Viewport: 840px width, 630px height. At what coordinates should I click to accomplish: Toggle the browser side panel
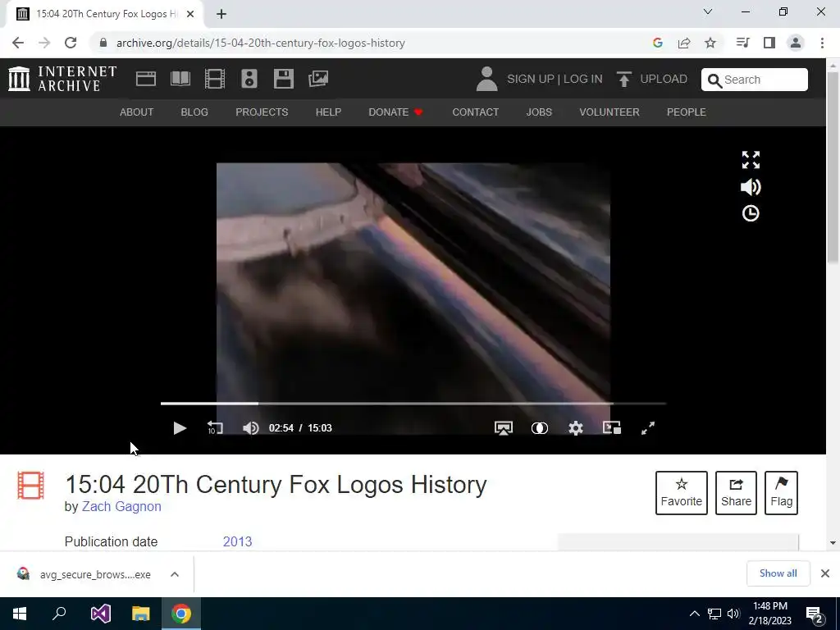(x=769, y=43)
